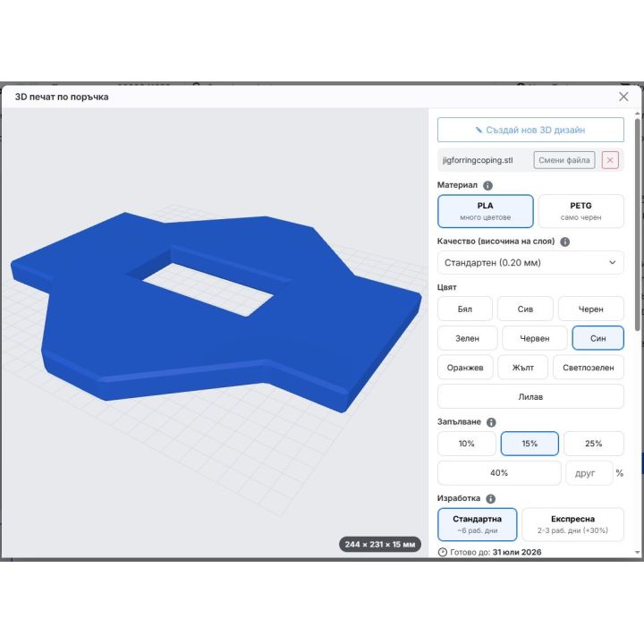The width and height of the screenshot is (644, 644).
Task: Set infill to 15%
Action: (x=530, y=444)
